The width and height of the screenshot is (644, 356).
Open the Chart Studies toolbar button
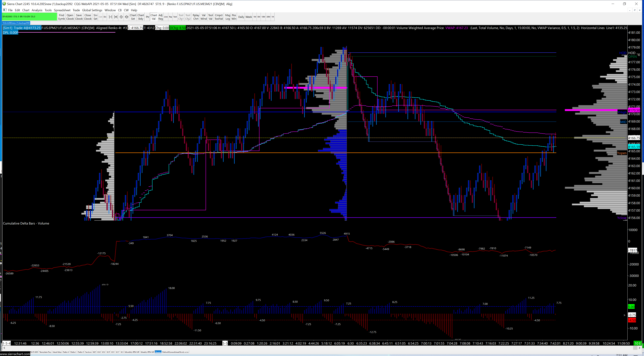pos(141,17)
